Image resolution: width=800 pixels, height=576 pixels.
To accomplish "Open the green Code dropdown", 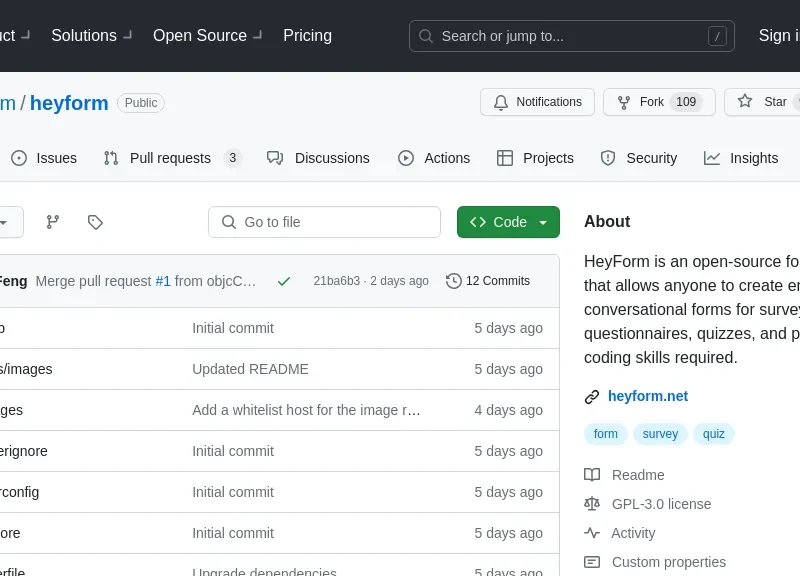I will tap(508, 222).
